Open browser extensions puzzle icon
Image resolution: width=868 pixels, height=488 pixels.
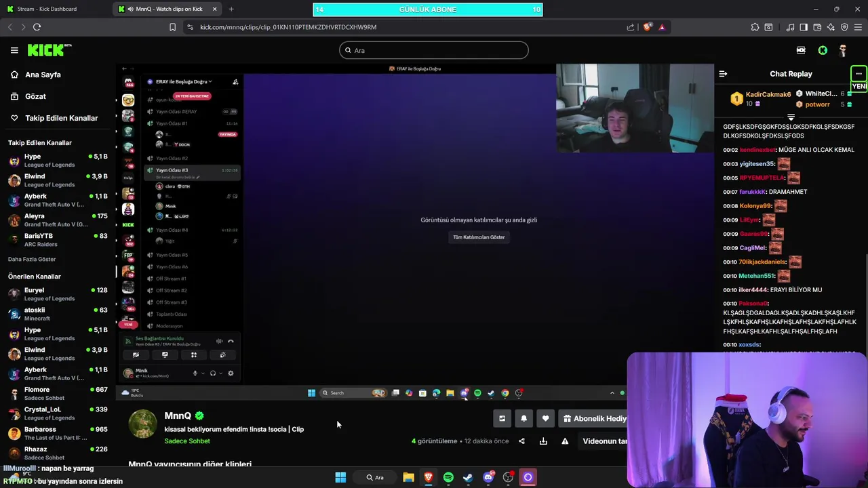[x=755, y=27]
